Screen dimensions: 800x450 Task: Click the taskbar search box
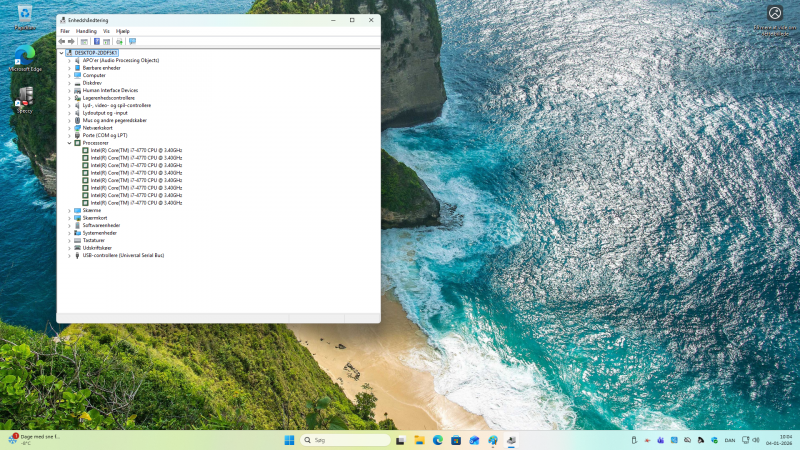coord(346,440)
